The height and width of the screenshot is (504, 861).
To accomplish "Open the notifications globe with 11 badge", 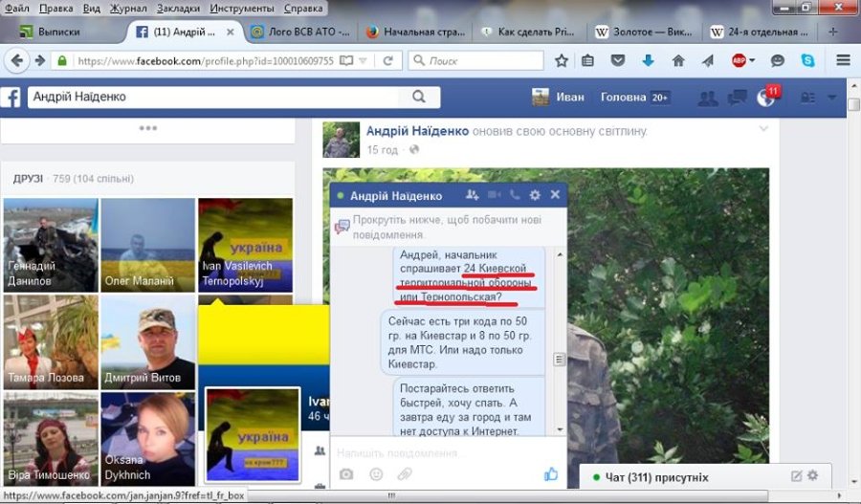I will [x=766, y=98].
